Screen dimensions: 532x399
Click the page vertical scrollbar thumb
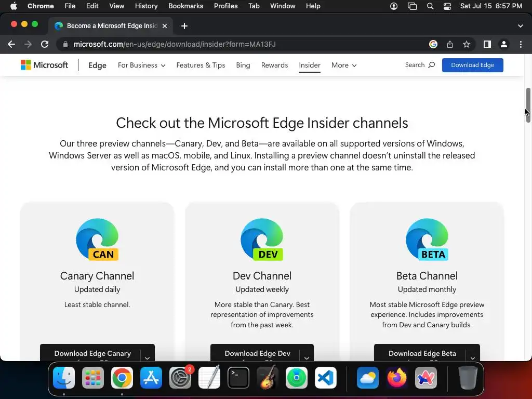[528, 105]
